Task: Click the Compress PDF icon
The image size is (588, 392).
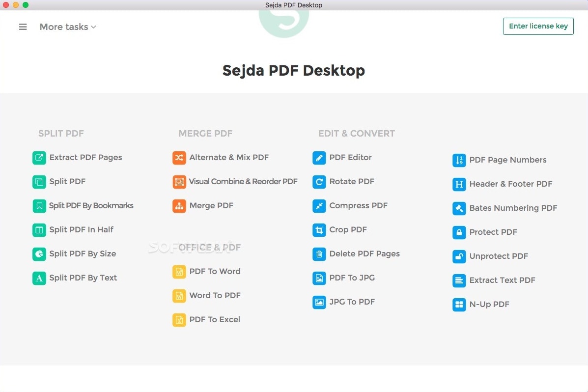Action: (x=319, y=206)
